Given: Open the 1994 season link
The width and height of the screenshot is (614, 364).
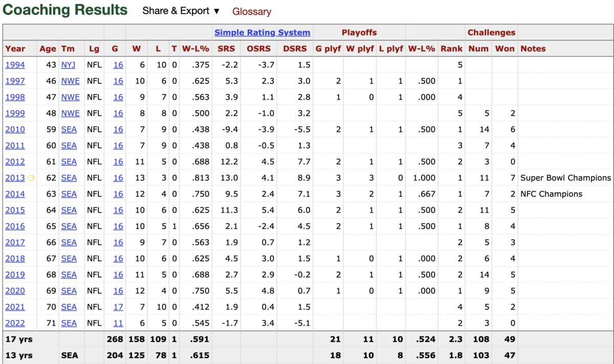Looking at the screenshot, I should click(x=15, y=64).
